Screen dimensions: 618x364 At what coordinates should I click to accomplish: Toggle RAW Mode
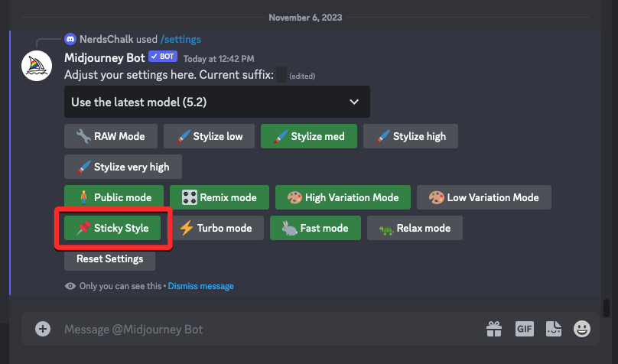pyautogui.click(x=111, y=136)
